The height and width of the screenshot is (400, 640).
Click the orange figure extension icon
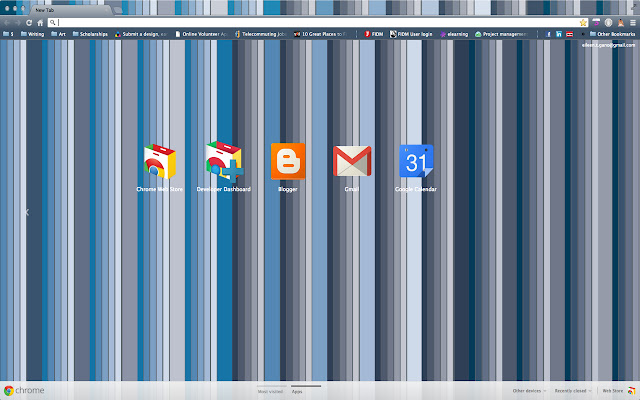[x=621, y=23]
